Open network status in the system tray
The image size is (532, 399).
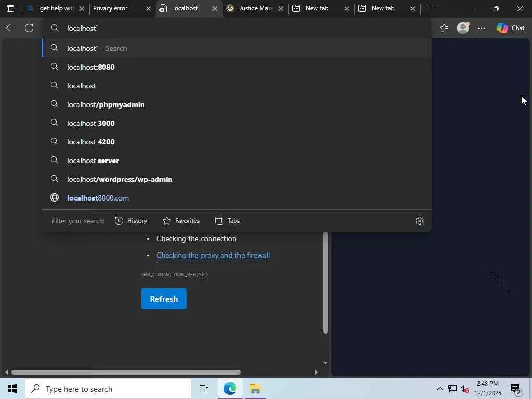point(453,389)
